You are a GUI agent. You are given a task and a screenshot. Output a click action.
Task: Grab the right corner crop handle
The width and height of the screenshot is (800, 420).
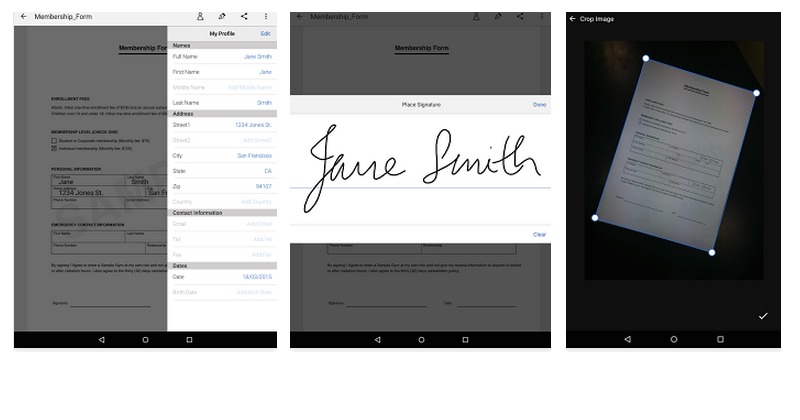coord(756,93)
